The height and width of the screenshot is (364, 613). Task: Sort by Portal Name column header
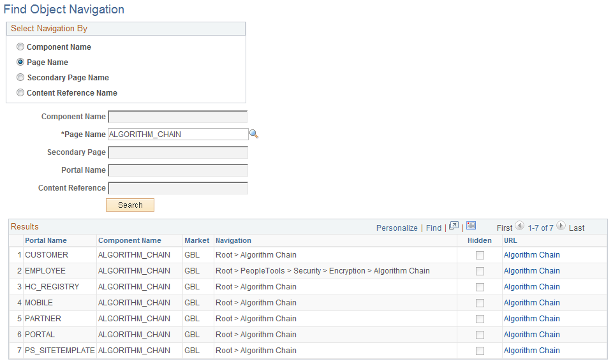46,240
